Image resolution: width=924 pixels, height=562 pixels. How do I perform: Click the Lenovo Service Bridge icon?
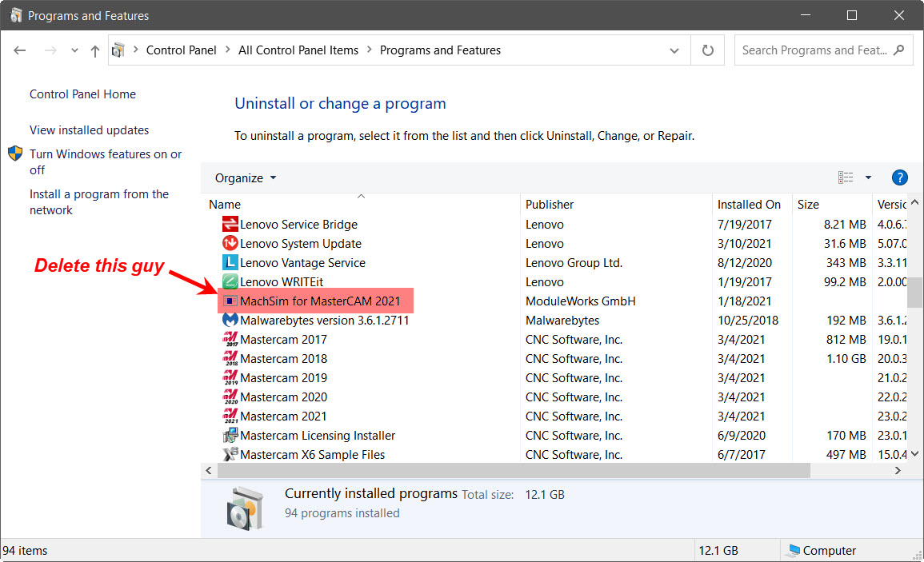coord(230,225)
